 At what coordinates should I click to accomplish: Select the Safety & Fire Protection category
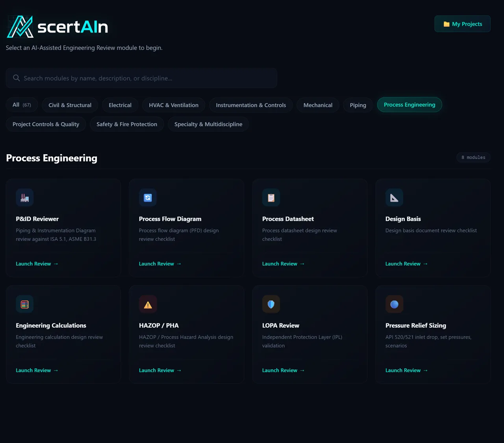pyautogui.click(x=127, y=124)
